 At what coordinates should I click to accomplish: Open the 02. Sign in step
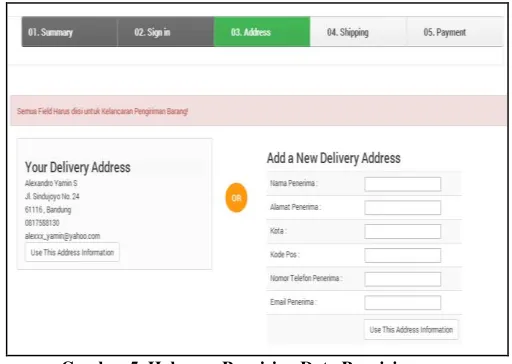[x=166, y=32]
